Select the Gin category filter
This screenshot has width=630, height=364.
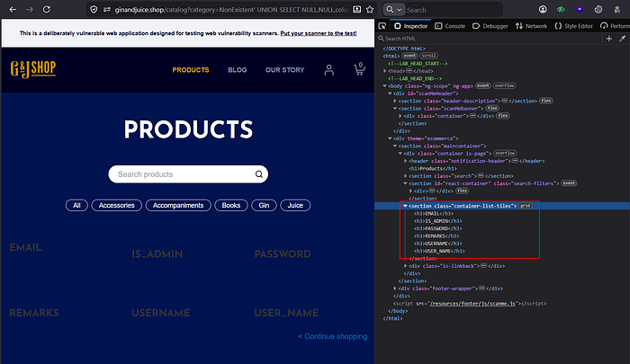[264, 206]
